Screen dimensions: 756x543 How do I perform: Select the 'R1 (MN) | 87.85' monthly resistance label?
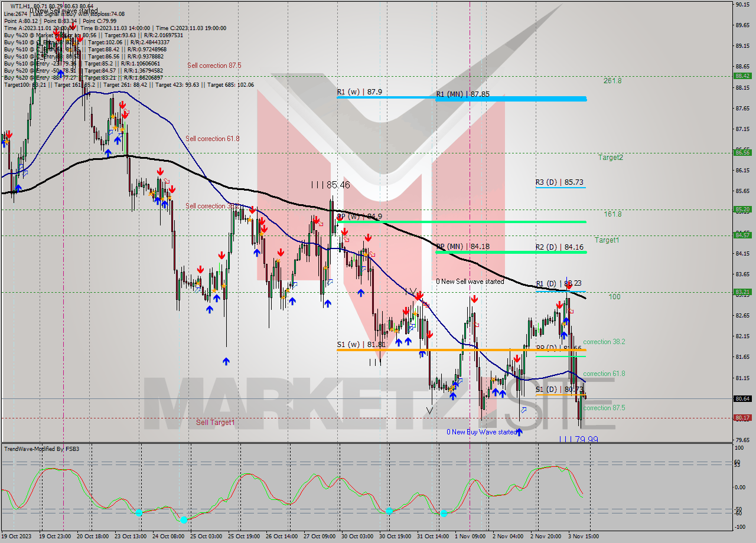[463, 94]
